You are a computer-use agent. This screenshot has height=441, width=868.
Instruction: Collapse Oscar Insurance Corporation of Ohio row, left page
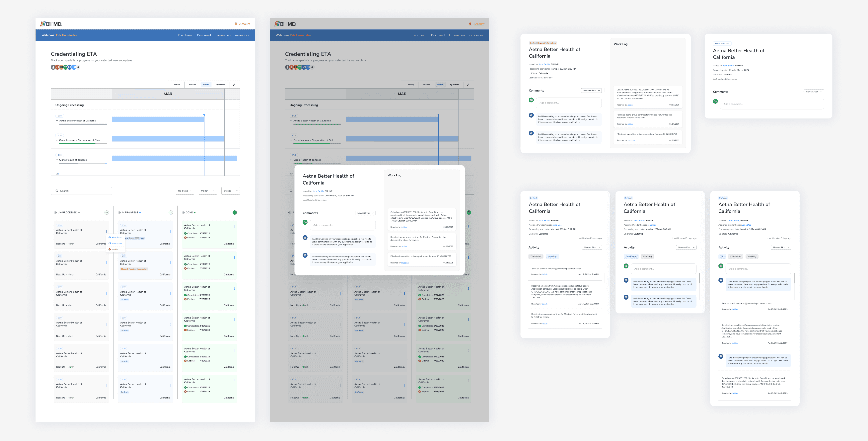point(57,140)
